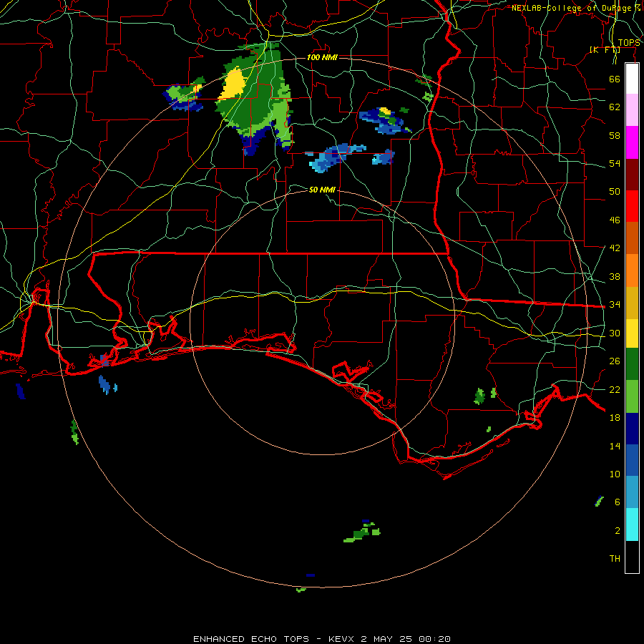Click the 6 value on the scale
This screenshot has width=644, height=644.
618,502
